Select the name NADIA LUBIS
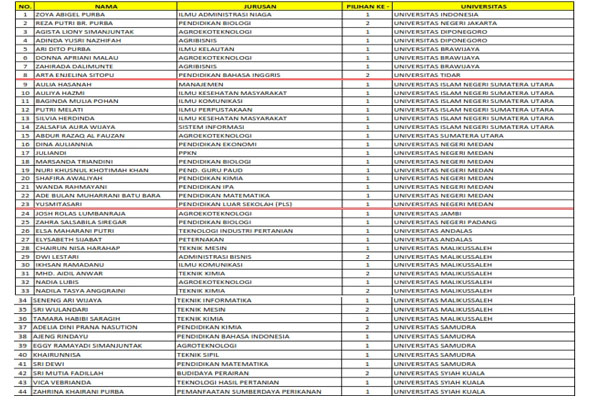Image resolution: width=600 pixels, height=400 pixels. click(57, 282)
